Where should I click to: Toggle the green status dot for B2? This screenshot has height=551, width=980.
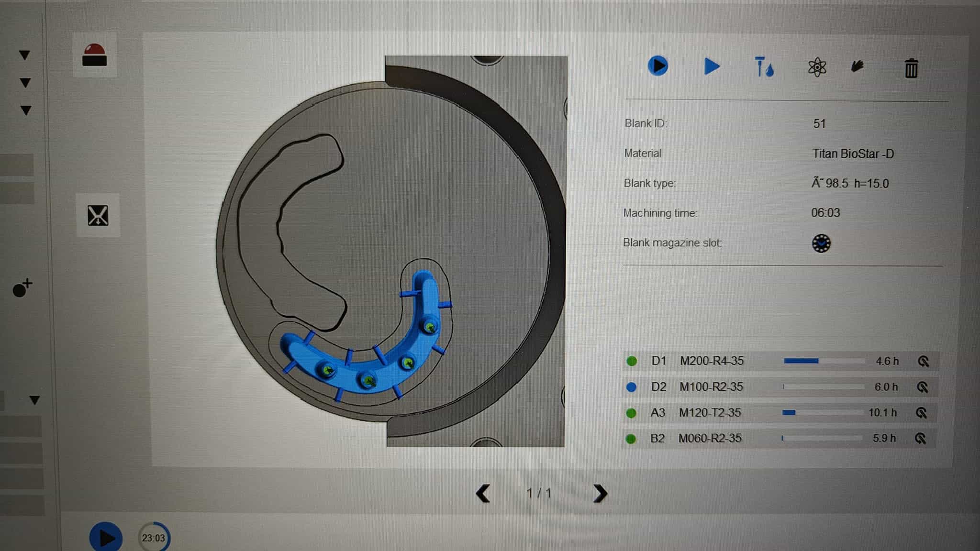[631, 439]
